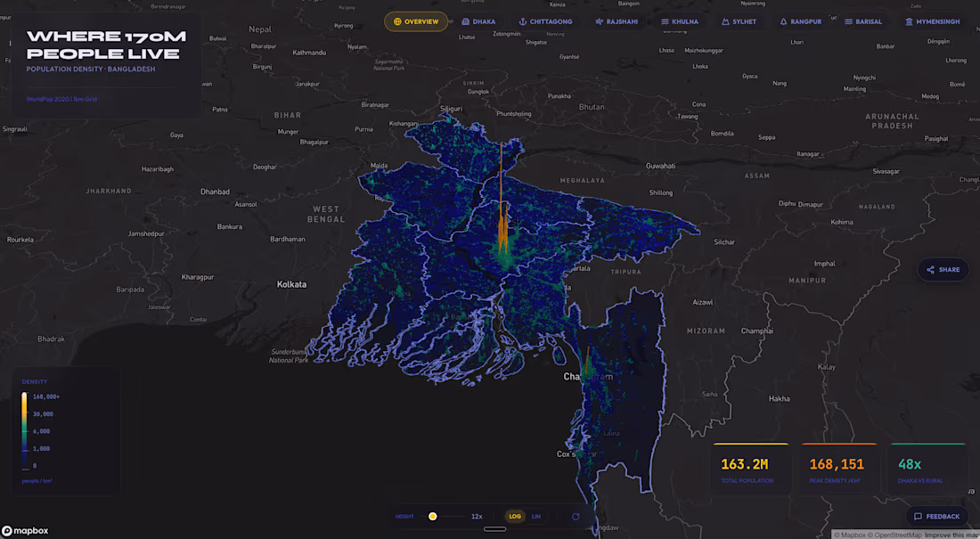The height and width of the screenshot is (539, 980).
Task: Click the Feedback button
Action: coord(936,516)
